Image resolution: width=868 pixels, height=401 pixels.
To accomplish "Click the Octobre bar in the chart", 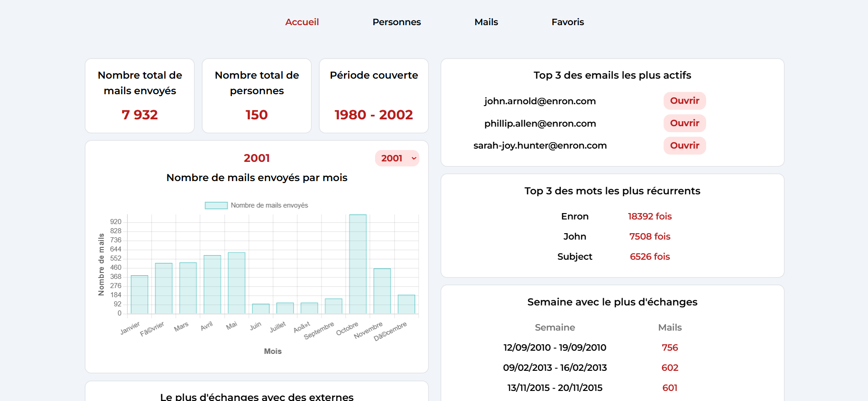I will pyautogui.click(x=358, y=264).
